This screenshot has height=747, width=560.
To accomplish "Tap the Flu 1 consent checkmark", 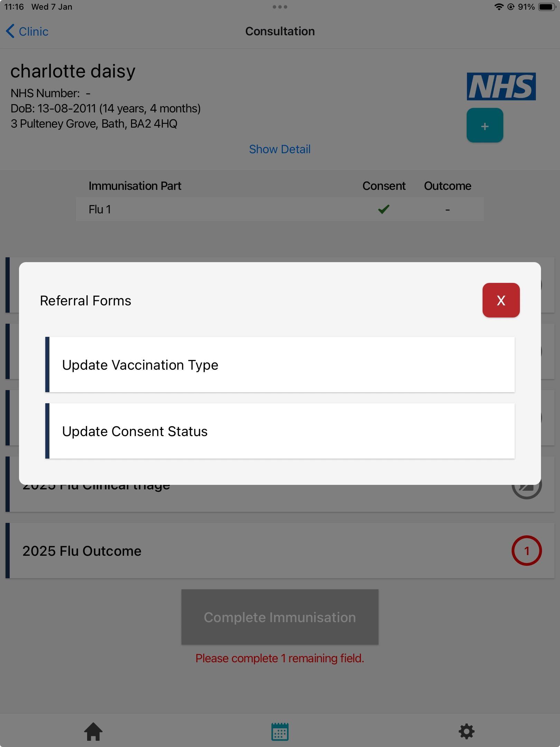I will pyautogui.click(x=384, y=209).
